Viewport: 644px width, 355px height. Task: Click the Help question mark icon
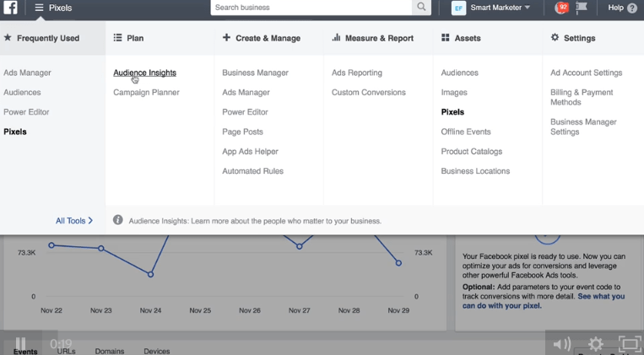point(632,8)
